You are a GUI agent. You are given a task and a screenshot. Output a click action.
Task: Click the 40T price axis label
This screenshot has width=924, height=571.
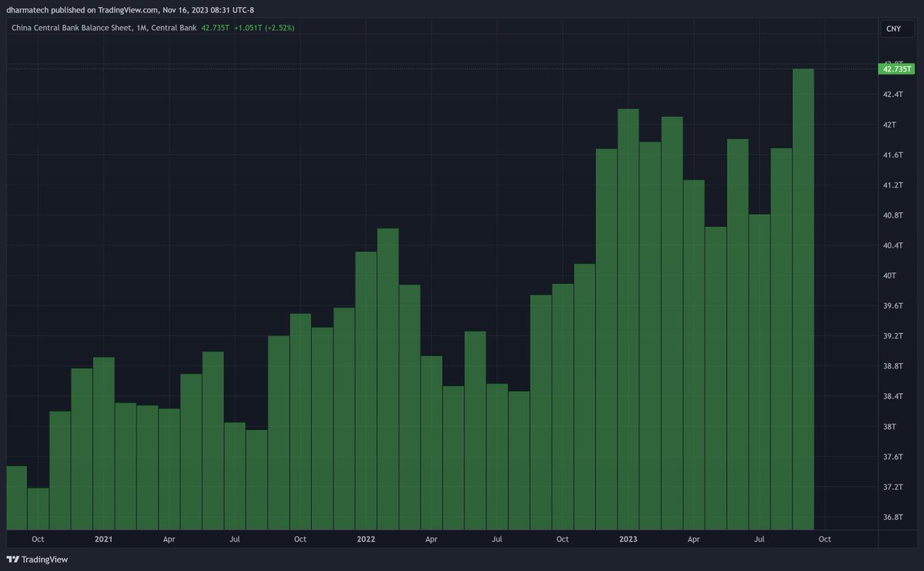tap(889, 275)
